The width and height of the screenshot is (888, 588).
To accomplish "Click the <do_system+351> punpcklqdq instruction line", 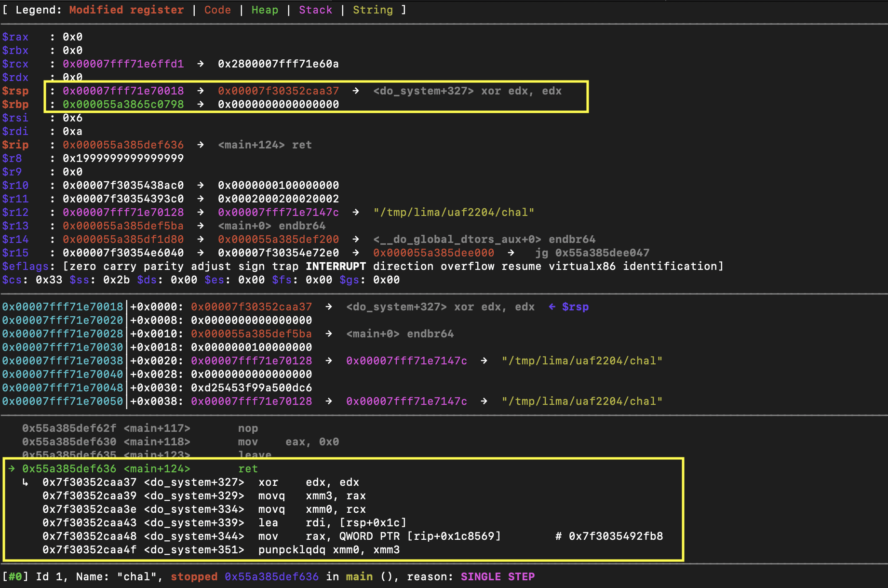I will (221, 550).
